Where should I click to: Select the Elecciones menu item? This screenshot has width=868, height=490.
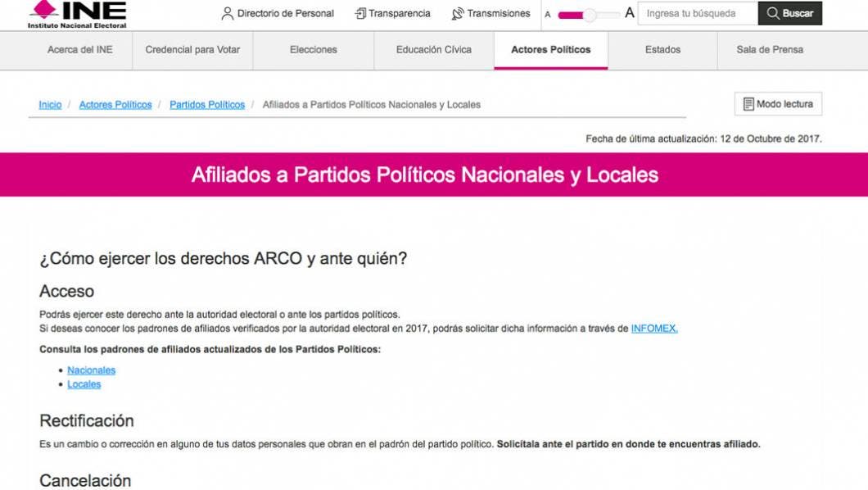pyautogui.click(x=313, y=50)
